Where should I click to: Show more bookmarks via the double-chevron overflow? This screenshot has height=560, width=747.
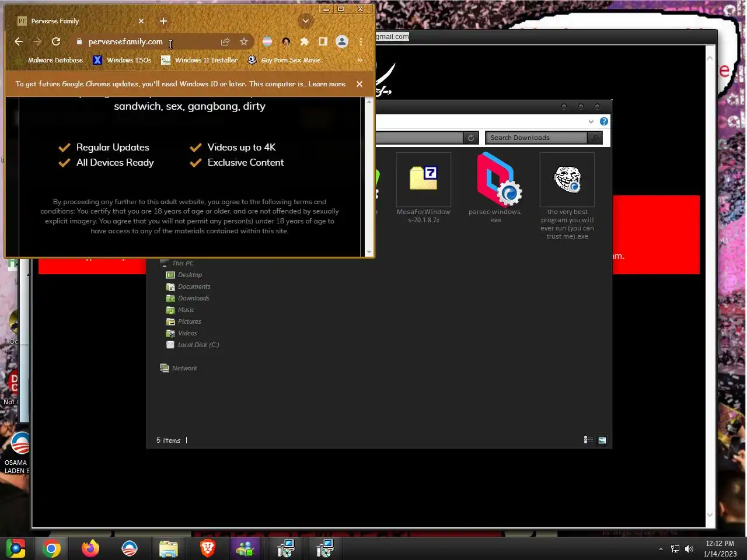(x=359, y=60)
